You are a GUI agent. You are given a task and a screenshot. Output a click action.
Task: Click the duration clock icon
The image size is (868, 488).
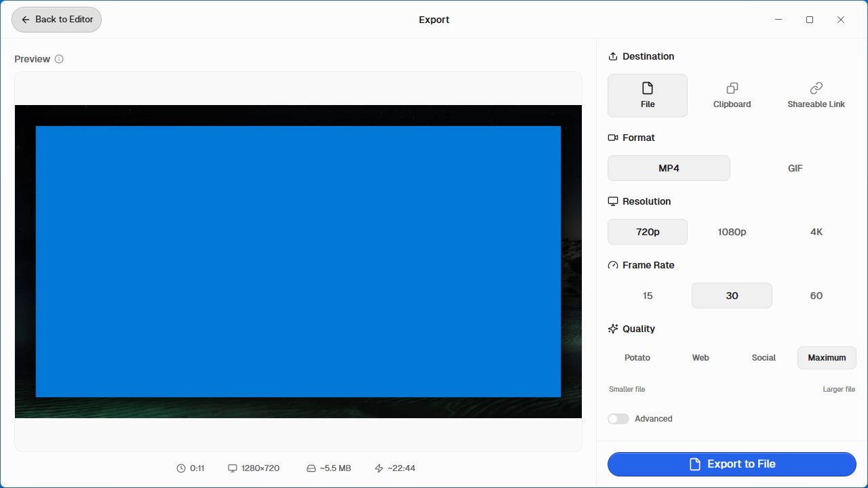coord(181,468)
